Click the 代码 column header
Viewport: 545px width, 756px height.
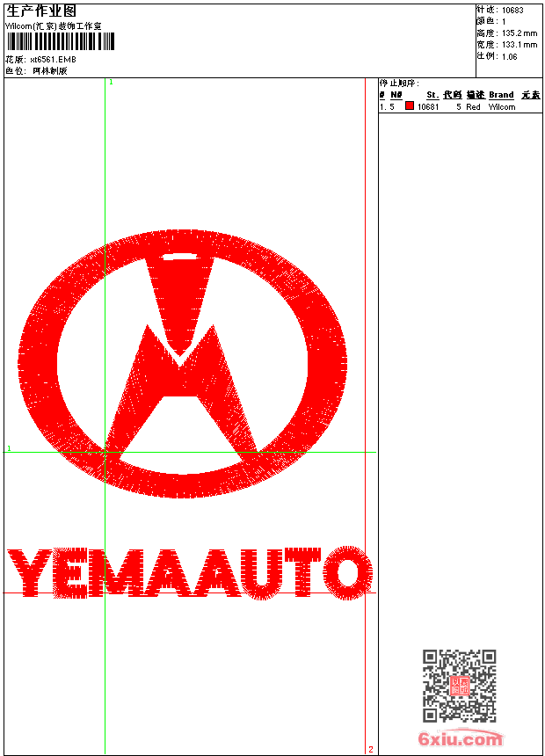point(453,95)
